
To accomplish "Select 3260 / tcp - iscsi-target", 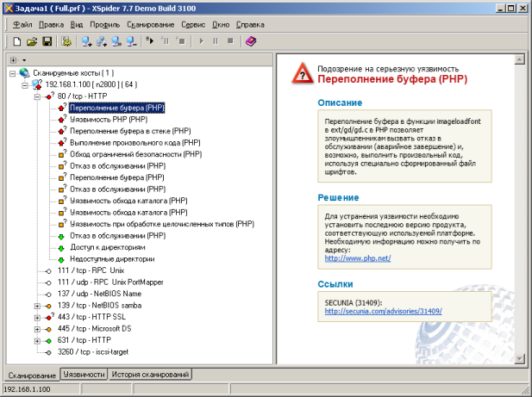I will click(93, 352).
